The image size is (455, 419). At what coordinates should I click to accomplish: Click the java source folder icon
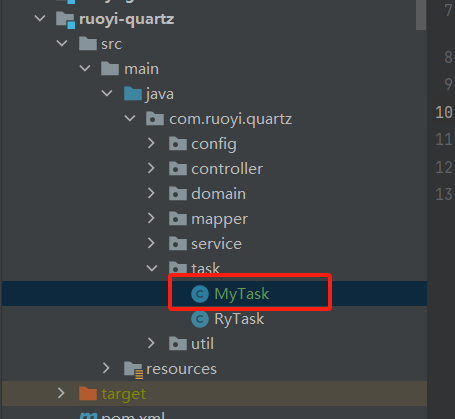pyautogui.click(x=133, y=94)
